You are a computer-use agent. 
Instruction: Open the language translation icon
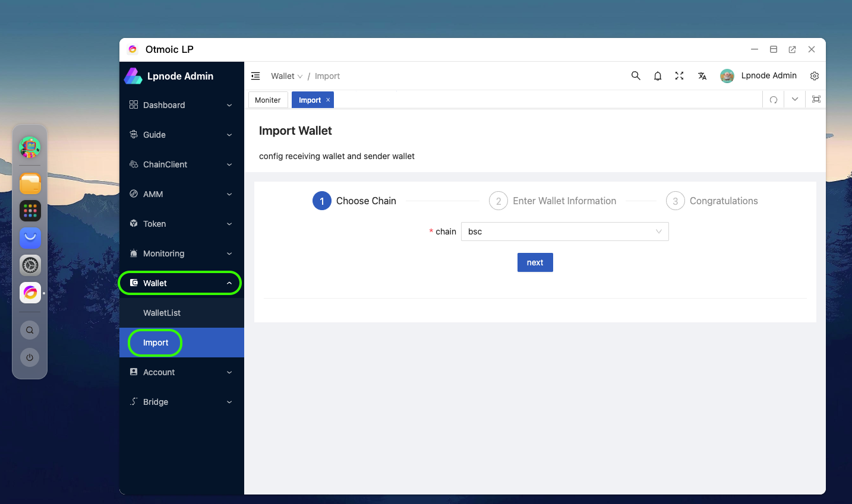[702, 76]
